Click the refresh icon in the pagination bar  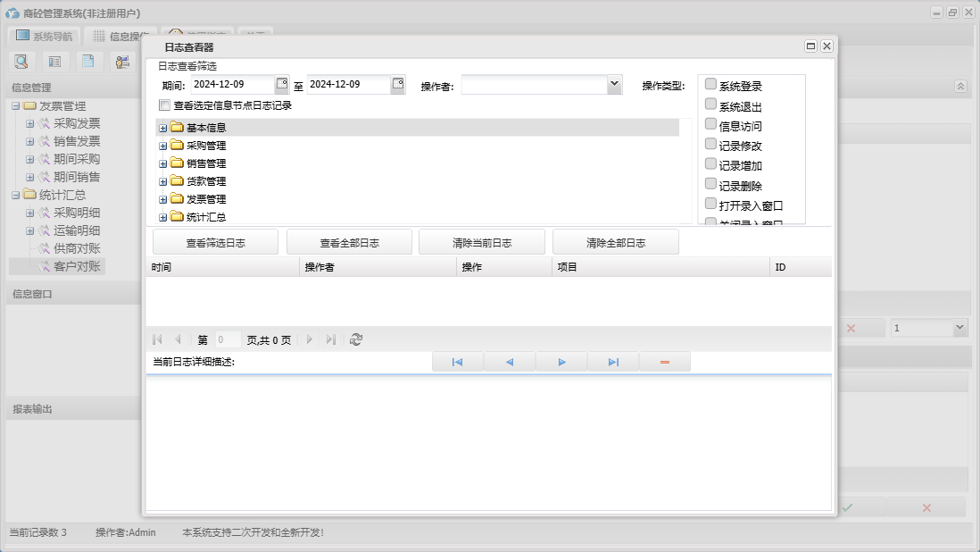356,339
